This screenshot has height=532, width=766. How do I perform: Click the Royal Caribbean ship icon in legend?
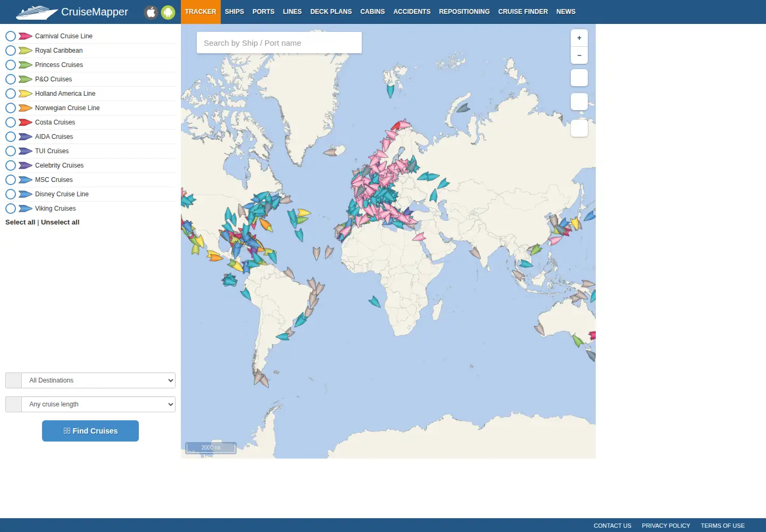(26, 51)
